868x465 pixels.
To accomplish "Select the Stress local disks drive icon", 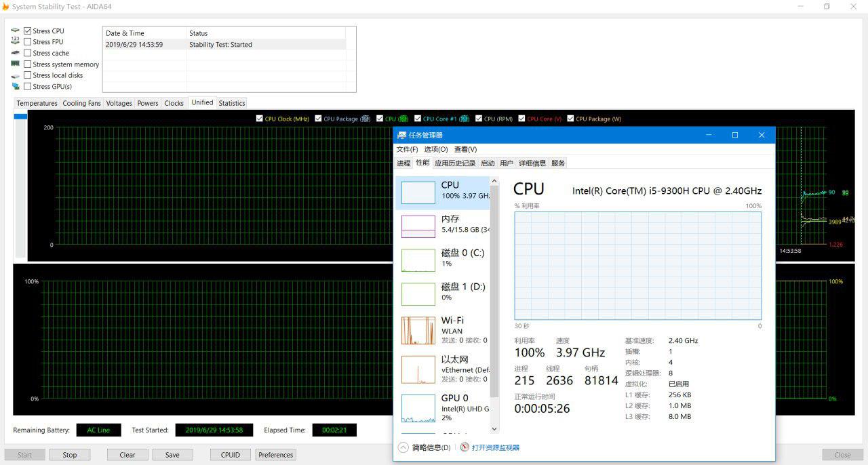I will [15, 75].
